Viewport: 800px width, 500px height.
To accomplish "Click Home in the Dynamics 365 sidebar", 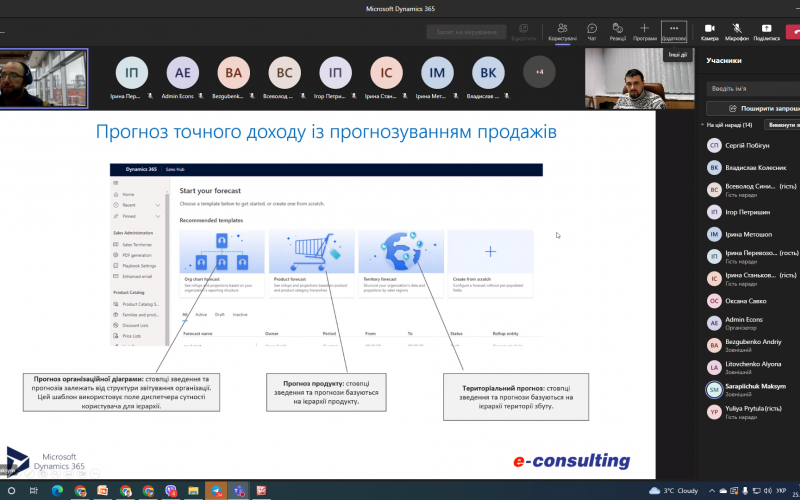I will 129,194.
